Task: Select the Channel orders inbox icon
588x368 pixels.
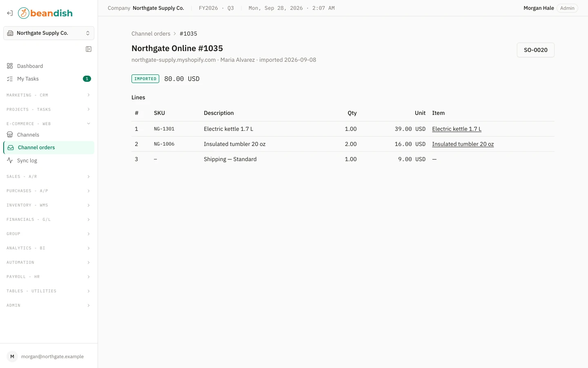Action: 11,148
